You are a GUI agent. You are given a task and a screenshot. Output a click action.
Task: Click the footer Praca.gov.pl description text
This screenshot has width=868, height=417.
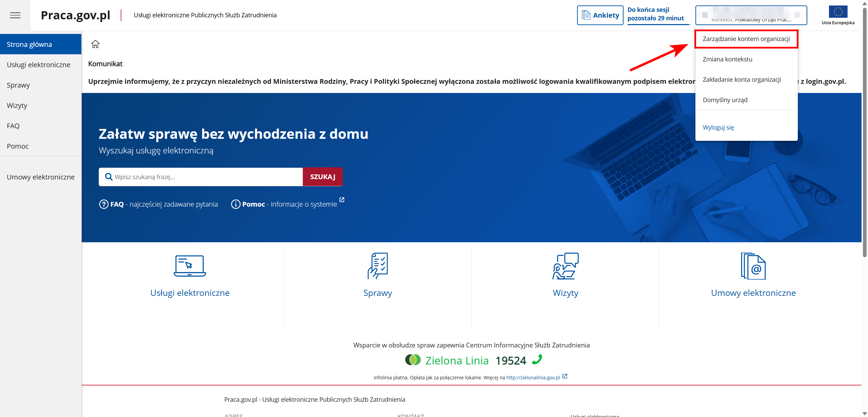pos(315,399)
